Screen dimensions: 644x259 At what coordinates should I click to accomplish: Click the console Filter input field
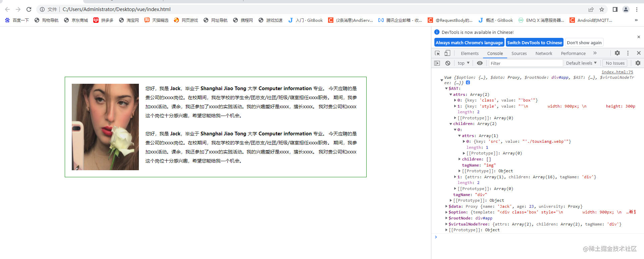pos(526,63)
